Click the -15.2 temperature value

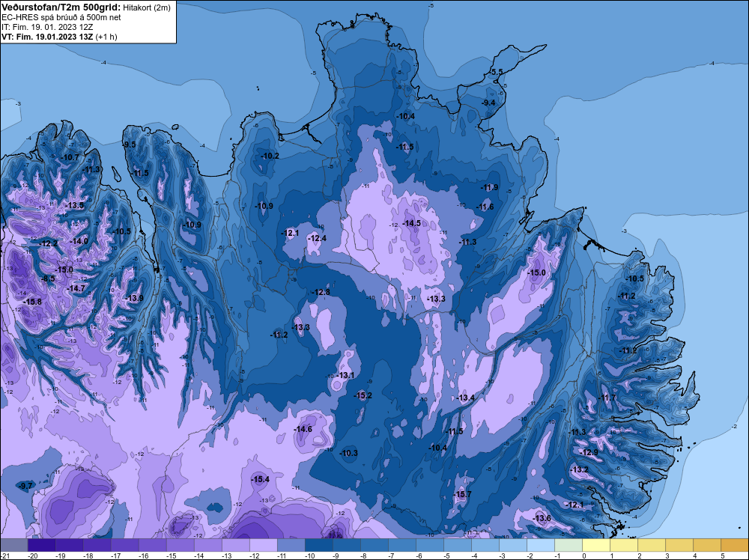coord(363,395)
